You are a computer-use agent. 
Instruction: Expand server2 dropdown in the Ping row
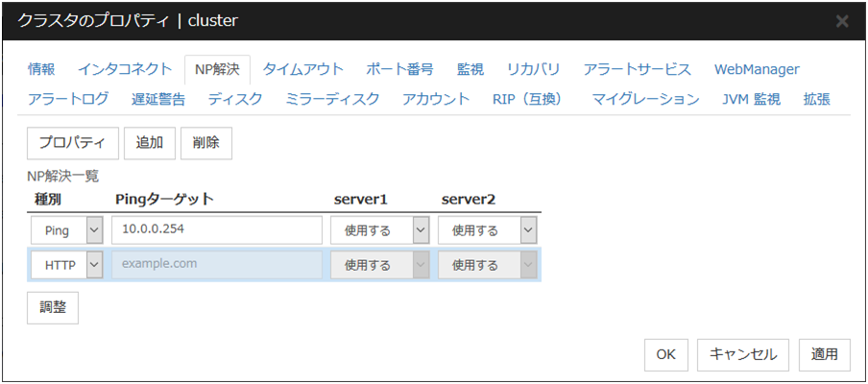(x=487, y=230)
